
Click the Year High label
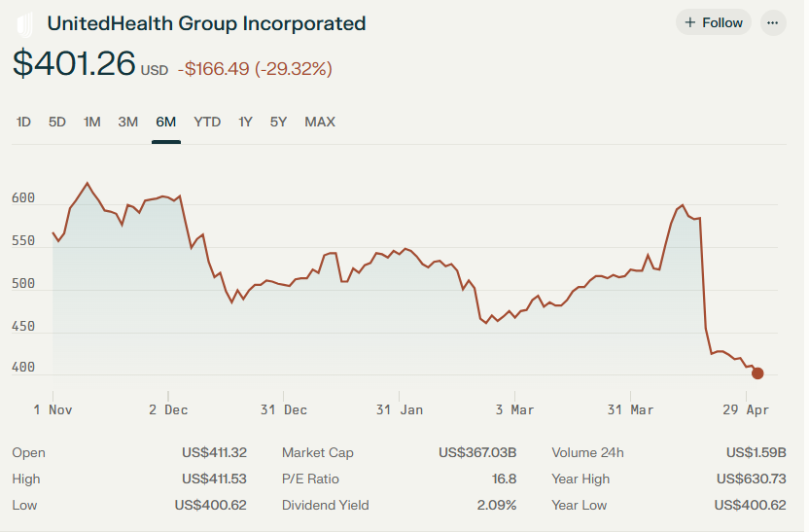(x=580, y=479)
